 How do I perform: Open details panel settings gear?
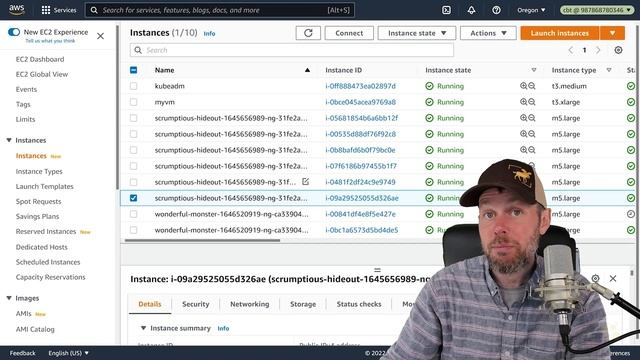[x=596, y=278]
